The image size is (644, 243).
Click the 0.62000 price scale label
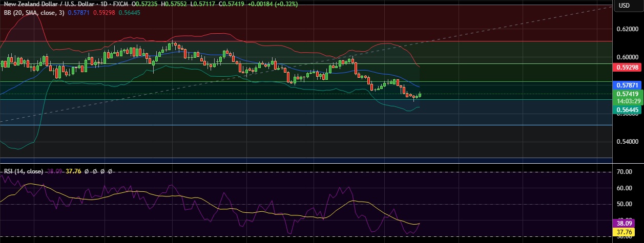(x=628, y=30)
